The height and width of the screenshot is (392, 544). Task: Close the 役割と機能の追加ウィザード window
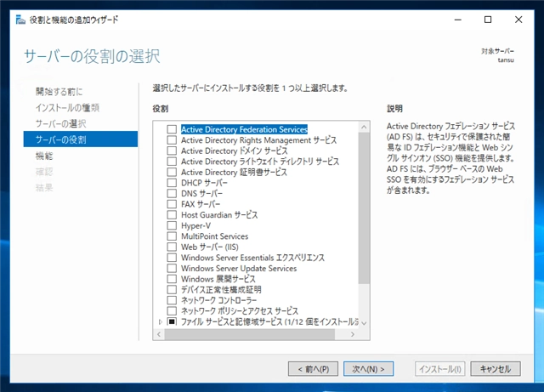[x=518, y=20]
